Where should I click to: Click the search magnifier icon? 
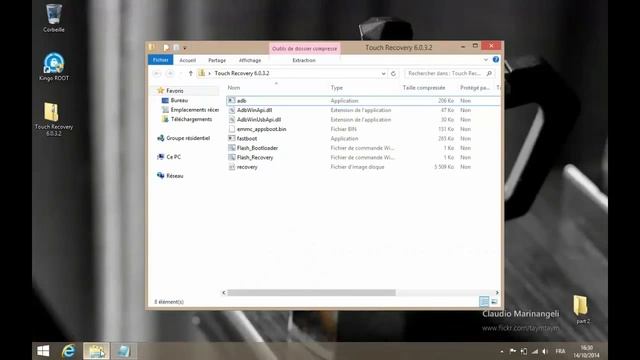point(489,73)
